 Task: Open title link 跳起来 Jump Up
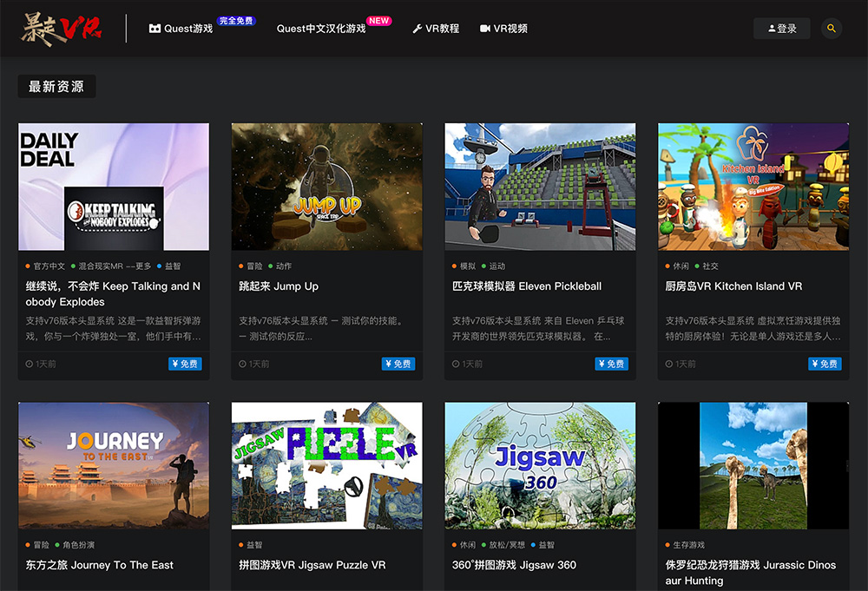[279, 286]
